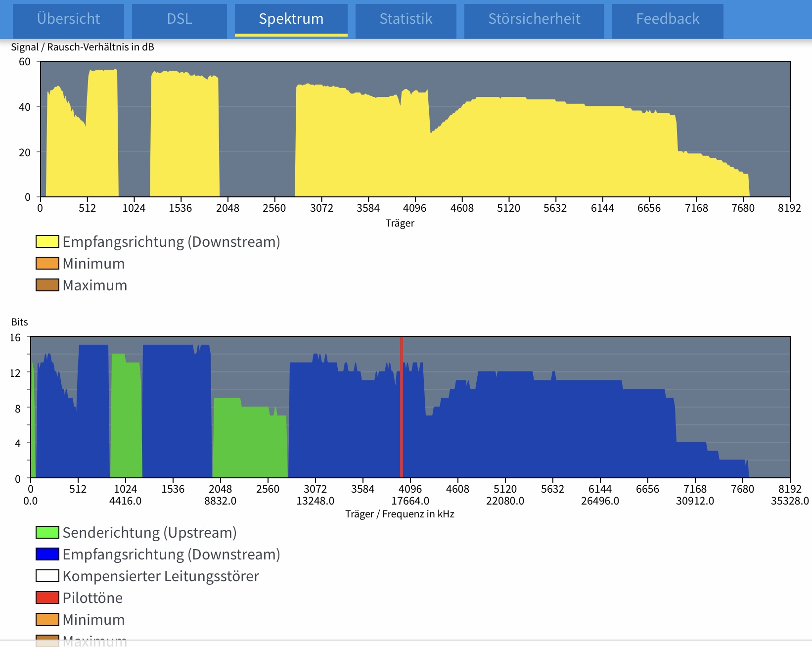This screenshot has height=647, width=812.
Task: Click red Pilottöne legend swatch
Action: (47, 598)
